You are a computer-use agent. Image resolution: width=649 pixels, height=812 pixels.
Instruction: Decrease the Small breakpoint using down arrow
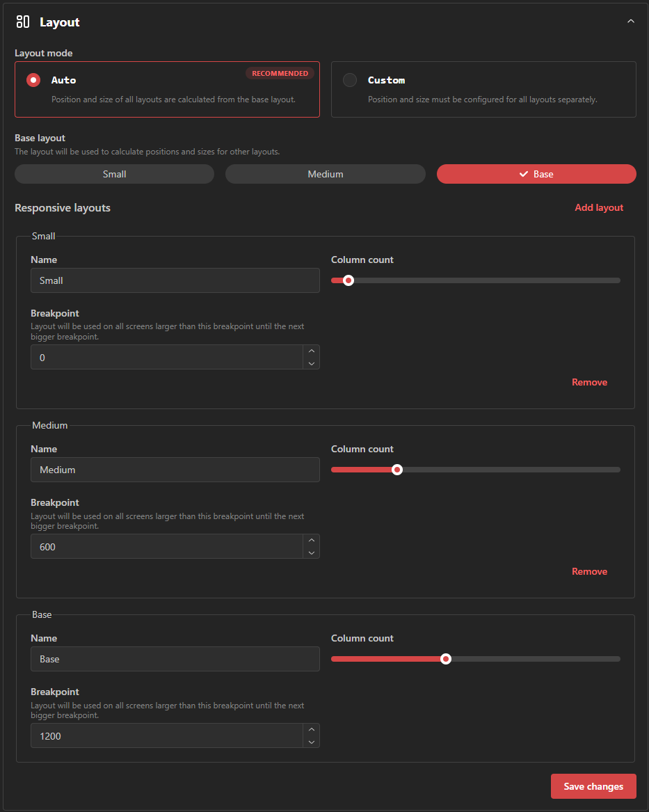pos(312,363)
